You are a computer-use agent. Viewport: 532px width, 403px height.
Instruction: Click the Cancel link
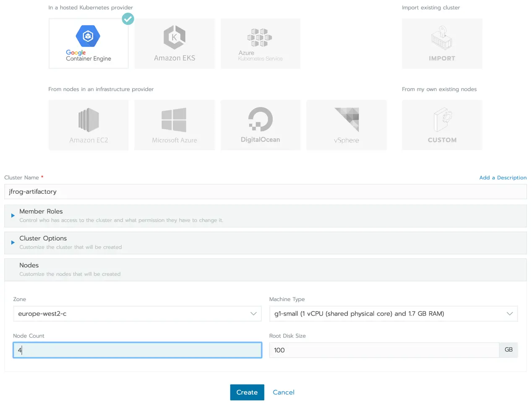284,393
